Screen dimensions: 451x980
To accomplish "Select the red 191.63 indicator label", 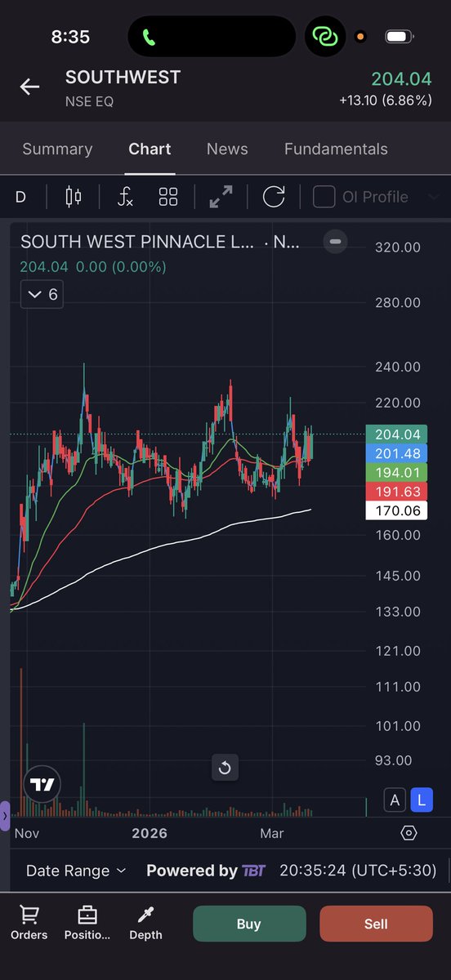I will click(x=396, y=492).
